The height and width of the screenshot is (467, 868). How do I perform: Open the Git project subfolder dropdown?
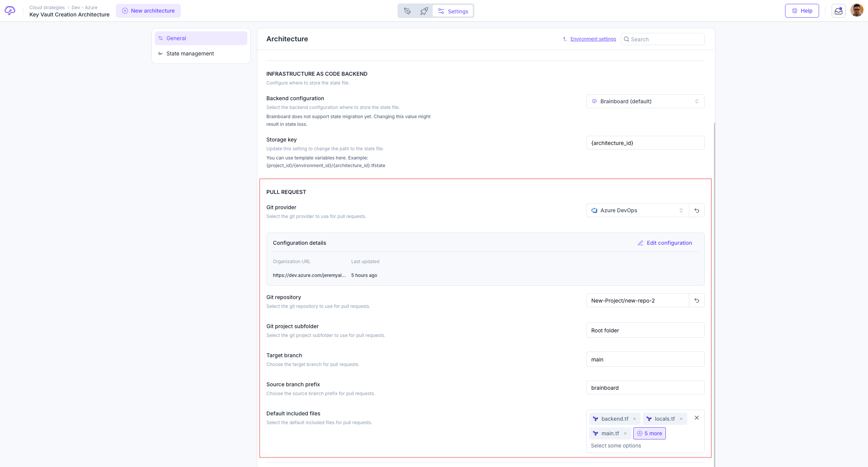(x=645, y=330)
